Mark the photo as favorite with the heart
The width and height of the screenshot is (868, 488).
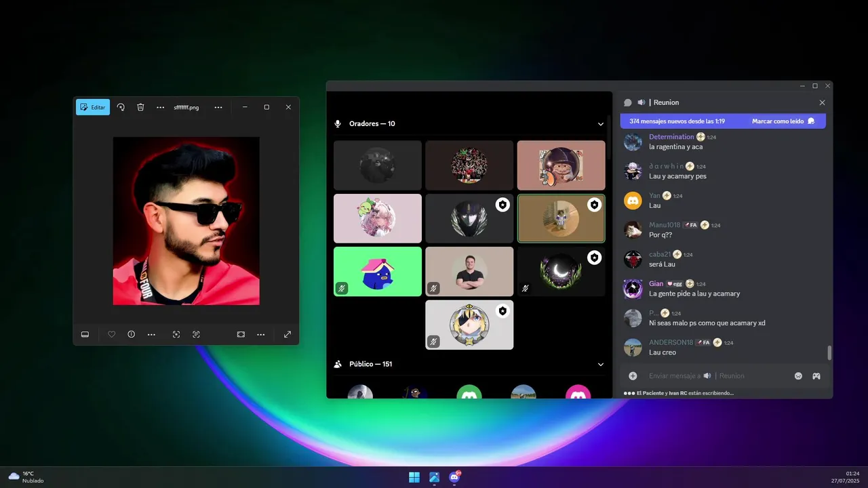tap(112, 334)
